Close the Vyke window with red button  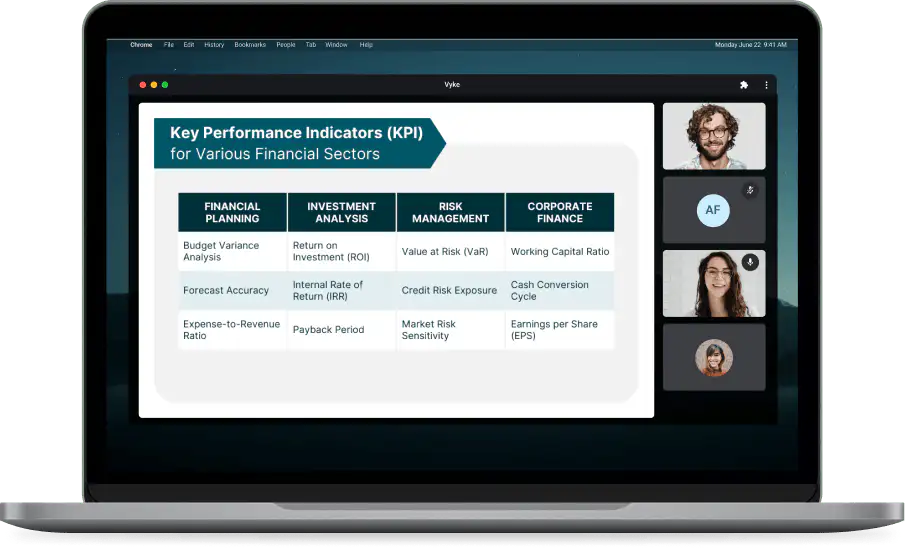point(143,85)
